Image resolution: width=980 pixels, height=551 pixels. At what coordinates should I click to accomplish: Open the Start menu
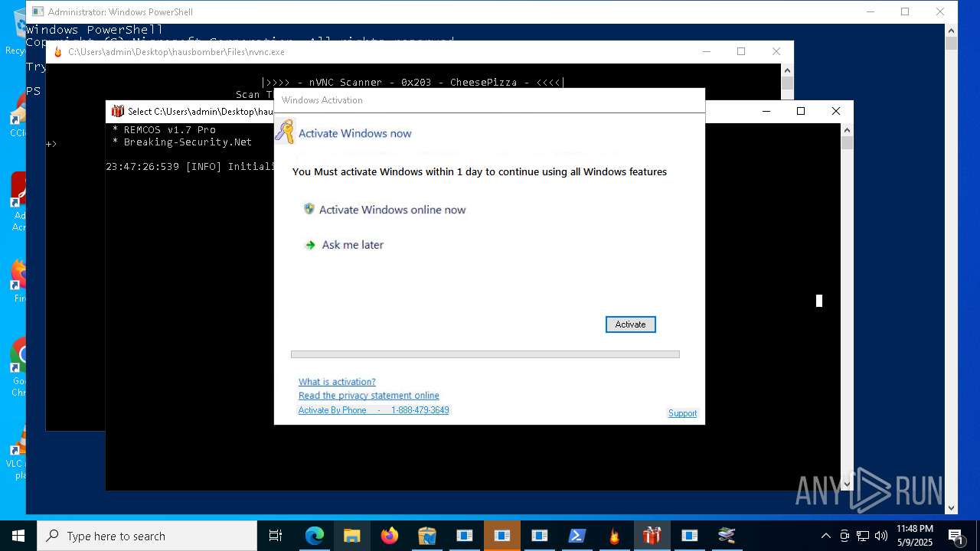pos(18,536)
